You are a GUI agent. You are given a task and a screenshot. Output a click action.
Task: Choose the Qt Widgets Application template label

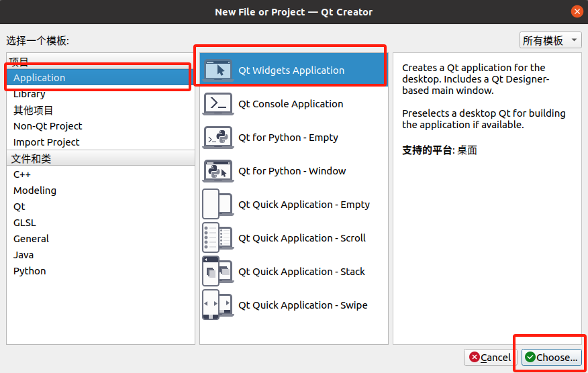(x=291, y=70)
